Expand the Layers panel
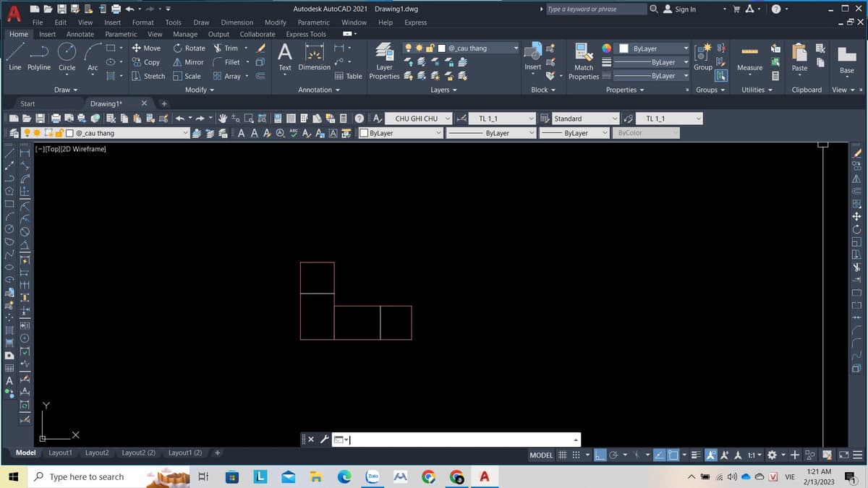The width and height of the screenshot is (868, 488). click(x=444, y=90)
